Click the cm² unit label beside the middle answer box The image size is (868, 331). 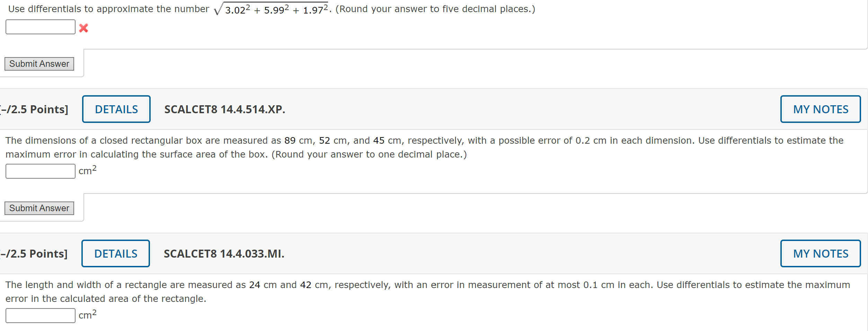(x=86, y=170)
